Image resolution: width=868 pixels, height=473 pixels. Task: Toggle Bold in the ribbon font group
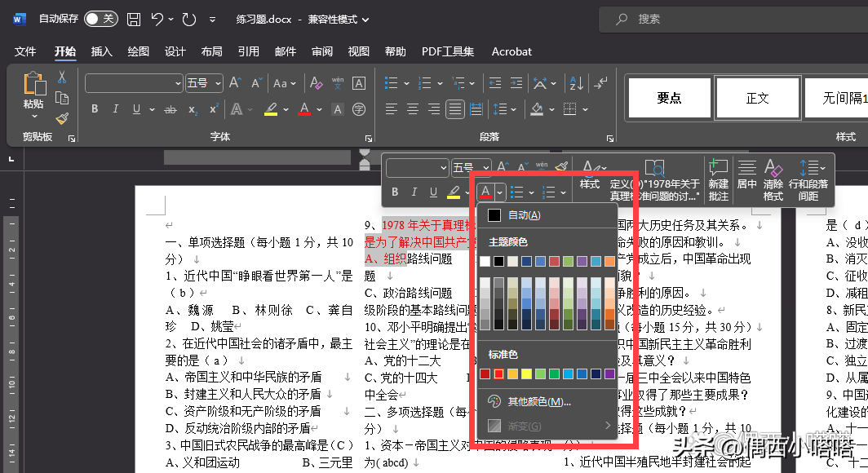[x=95, y=109]
